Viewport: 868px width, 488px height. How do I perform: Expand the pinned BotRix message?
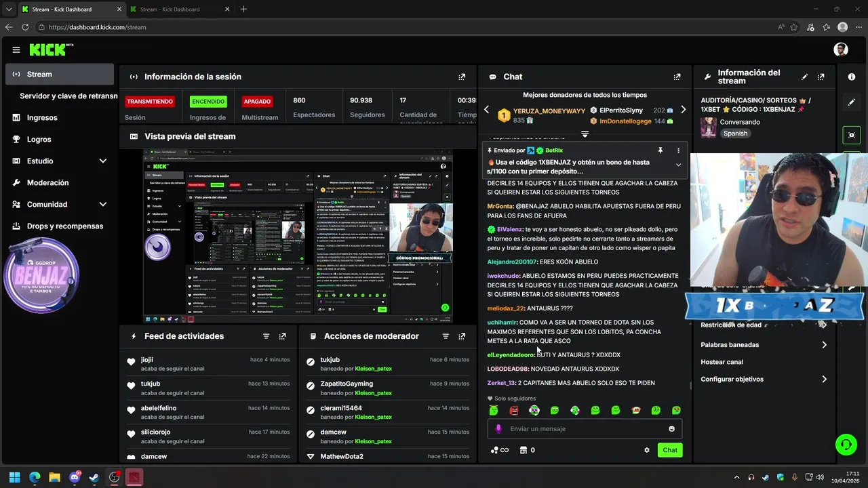(678, 165)
